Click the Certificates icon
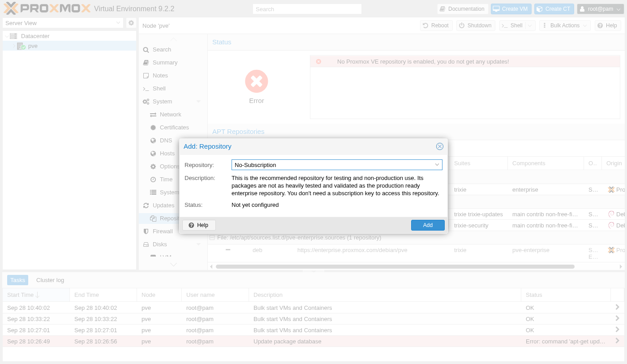The image size is (627, 364). [153, 128]
